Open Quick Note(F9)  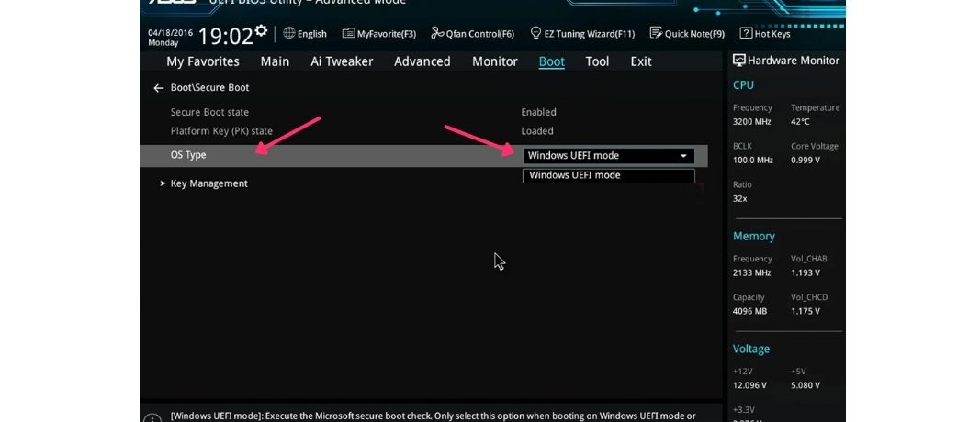tap(687, 34)
